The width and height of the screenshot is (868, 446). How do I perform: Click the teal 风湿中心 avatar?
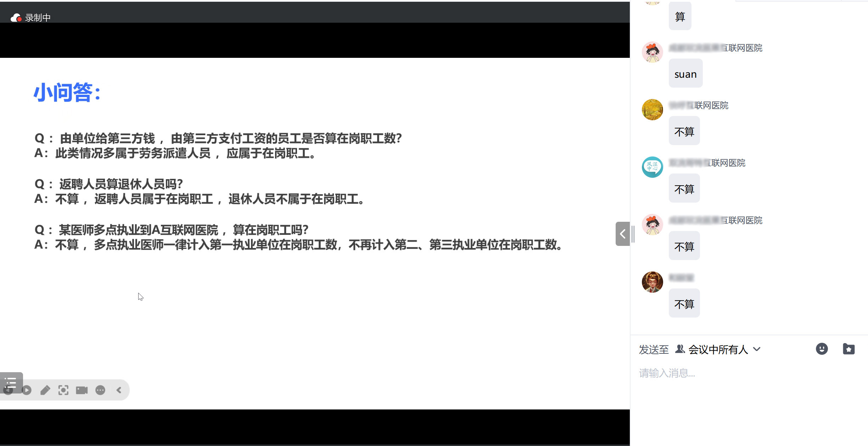click(652, 167)
